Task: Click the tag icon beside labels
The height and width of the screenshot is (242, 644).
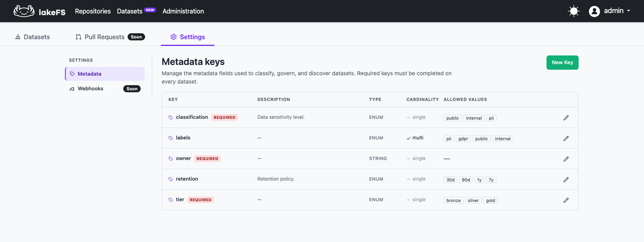Action: tap(171, 138)
